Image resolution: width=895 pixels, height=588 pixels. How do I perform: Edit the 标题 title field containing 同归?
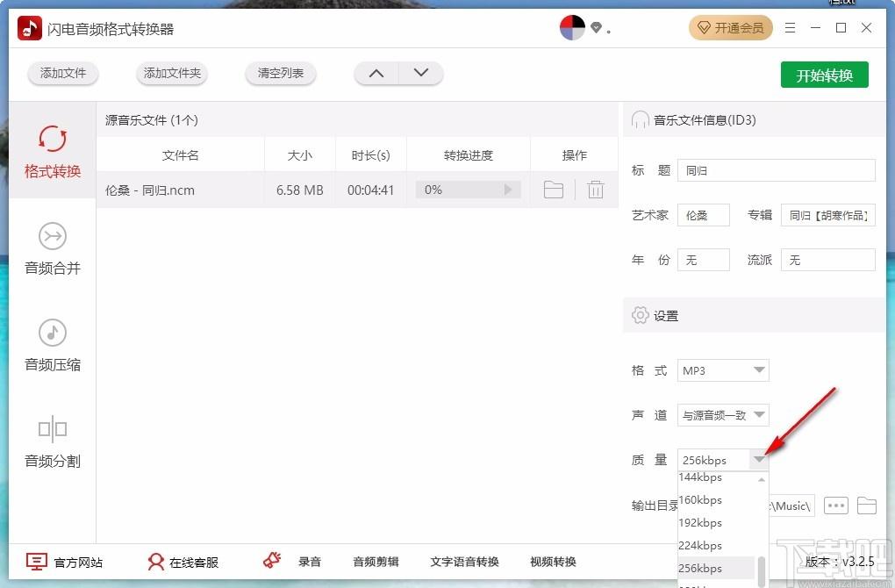[777, 170]
